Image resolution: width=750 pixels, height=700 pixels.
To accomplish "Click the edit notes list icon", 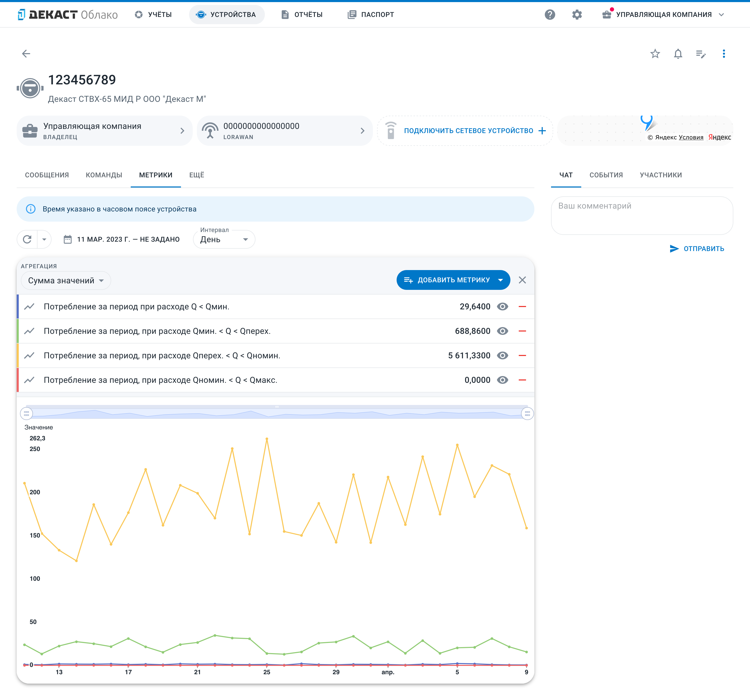I will (x=701, y=54).
